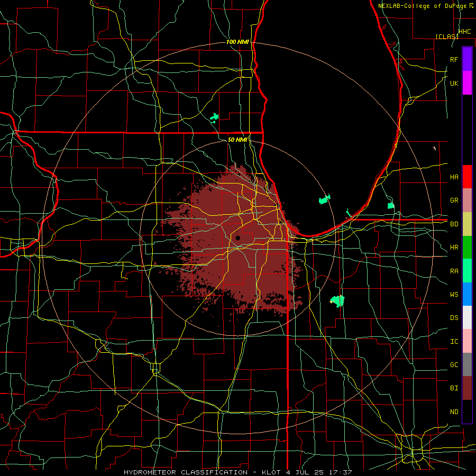Click the green rain echo over Lake Michigan

pos(324,200)
